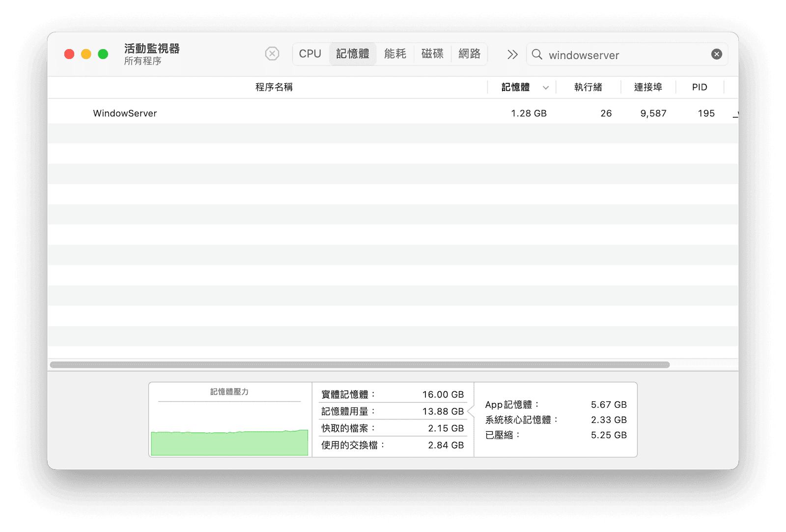786x532 pixels.
Task: Switch to the 磁碟 disk view
Action: click(x=432, y=54)
